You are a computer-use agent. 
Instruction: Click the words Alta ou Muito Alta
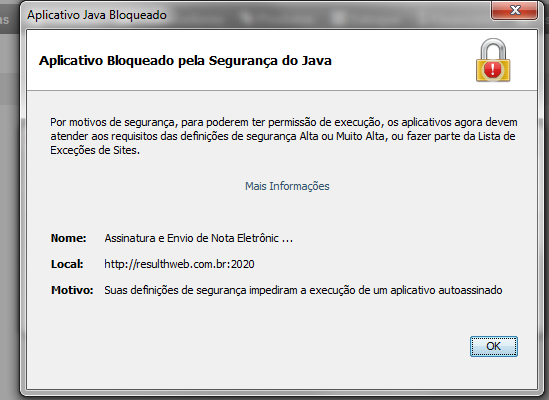(x=342, y=136)
